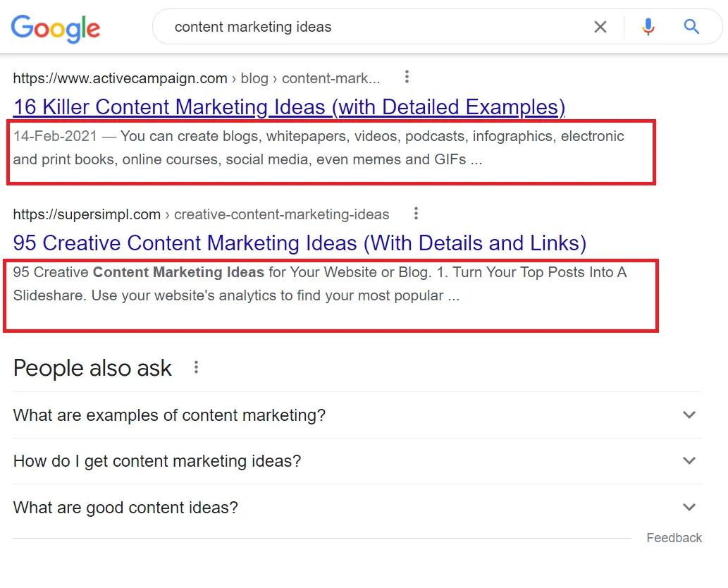Click the https://supersimpl.com URL
Image resolution: width=728 pixels, height=588 pixels.
tap(87, 214)
